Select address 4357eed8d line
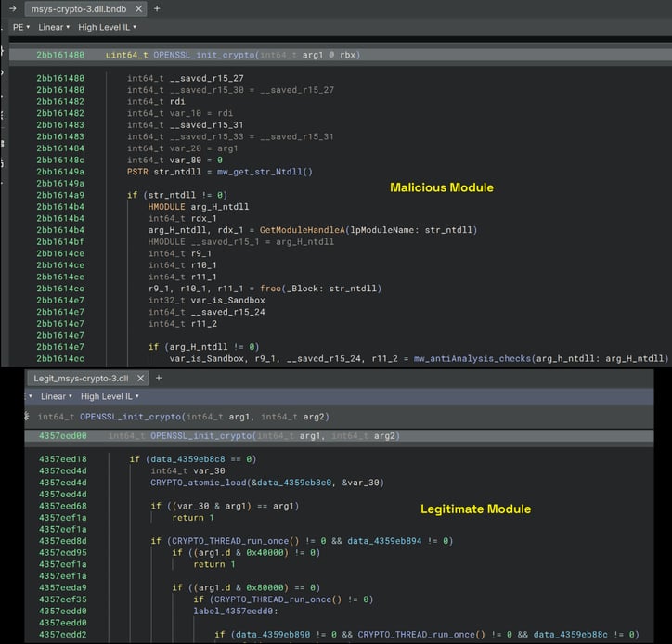 click(62, 541)
